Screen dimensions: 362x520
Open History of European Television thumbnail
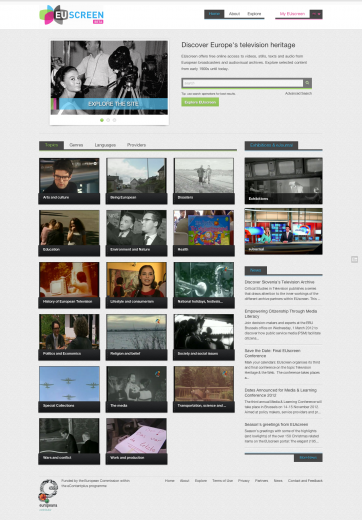tap(69, 285)
